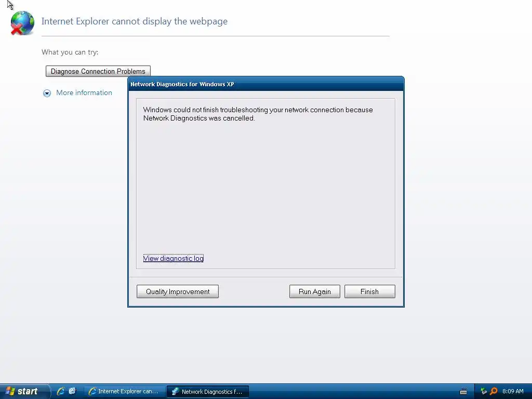Viewport: 532px width, 399px height.
Task: Open the on-screen keyboard tray icon
Action: [463, 392]
